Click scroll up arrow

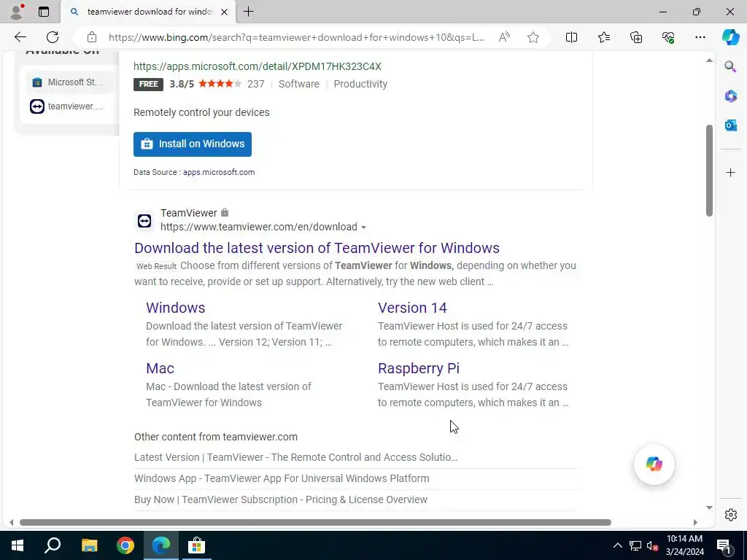pos(709,60)
